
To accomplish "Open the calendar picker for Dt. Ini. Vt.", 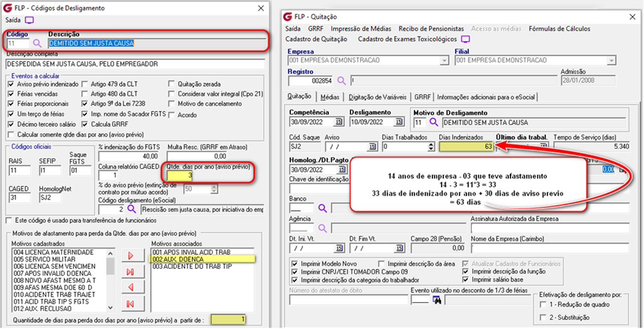I will [339, 248].
